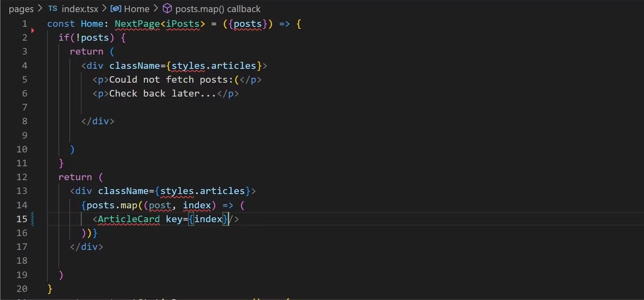Click 'Home' identifier in line 1 code
Image resolution: width=644 pixels, height=300 pixels.
click(x=92, y=24)
